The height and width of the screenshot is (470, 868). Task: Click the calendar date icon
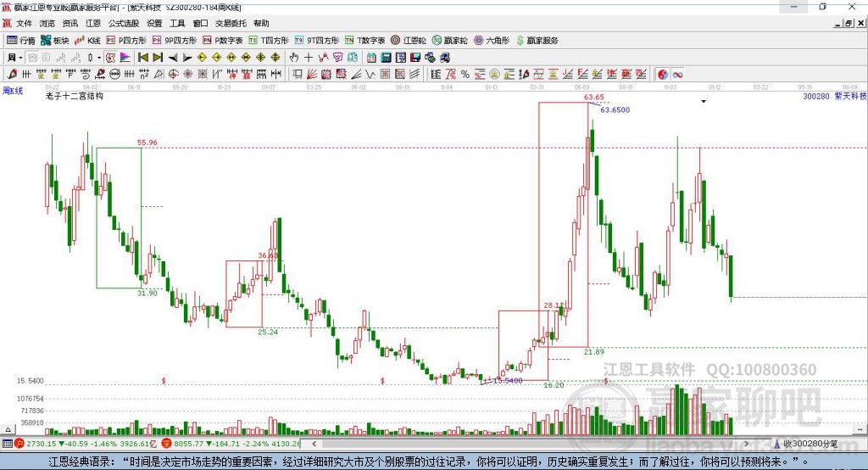pos(371,58)
